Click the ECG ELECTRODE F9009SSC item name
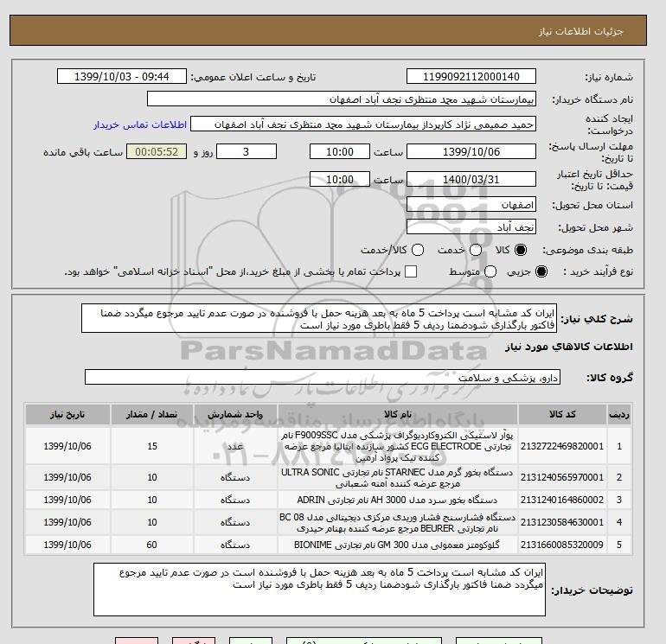Screen dimensions: 666x644 click(398, 447)
